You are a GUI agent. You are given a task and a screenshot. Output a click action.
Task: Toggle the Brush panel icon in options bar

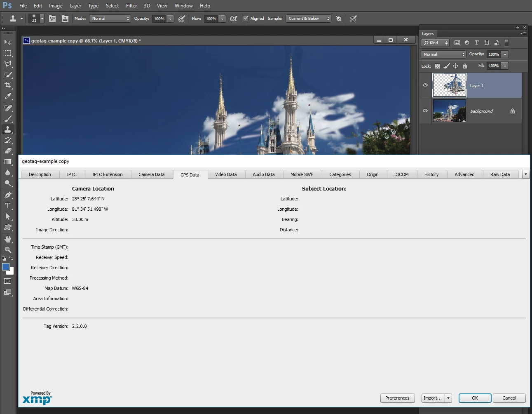pos(52,19)
